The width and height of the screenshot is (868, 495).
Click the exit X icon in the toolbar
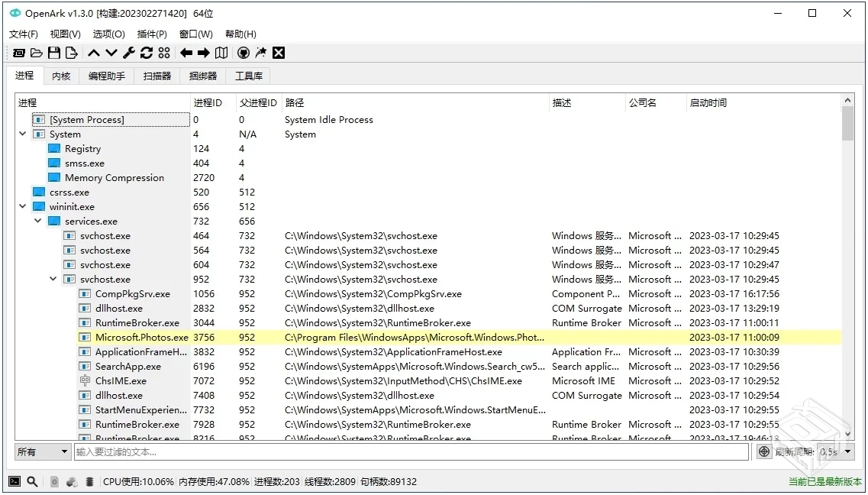278,53
